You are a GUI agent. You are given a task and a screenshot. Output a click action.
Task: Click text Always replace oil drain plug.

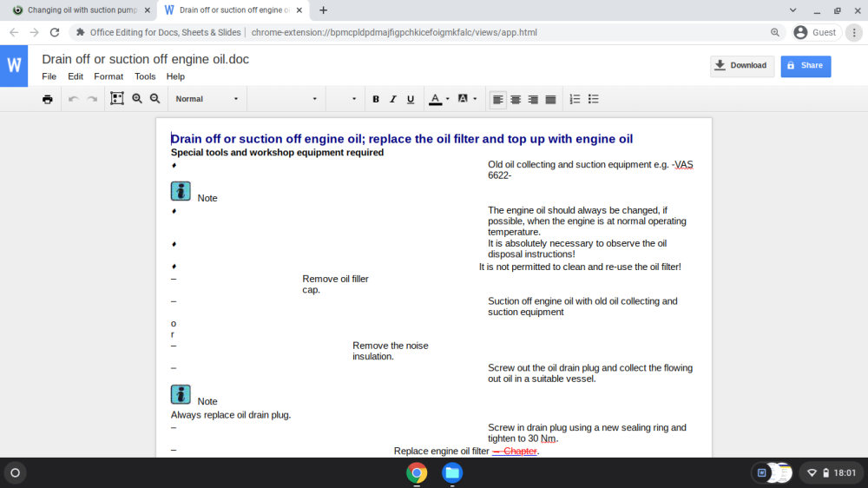click(231, 415)
